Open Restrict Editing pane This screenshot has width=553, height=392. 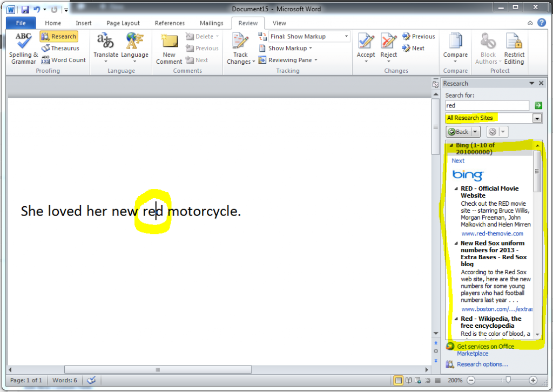(x=514, y=48)
